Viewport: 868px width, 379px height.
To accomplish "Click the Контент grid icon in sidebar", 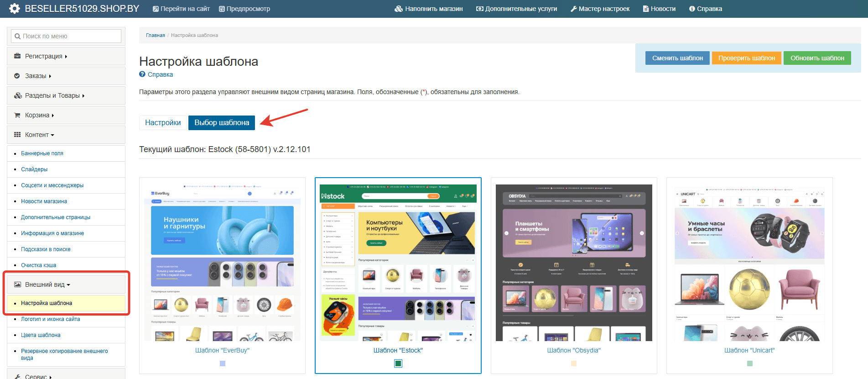I will tap(17, 135).
